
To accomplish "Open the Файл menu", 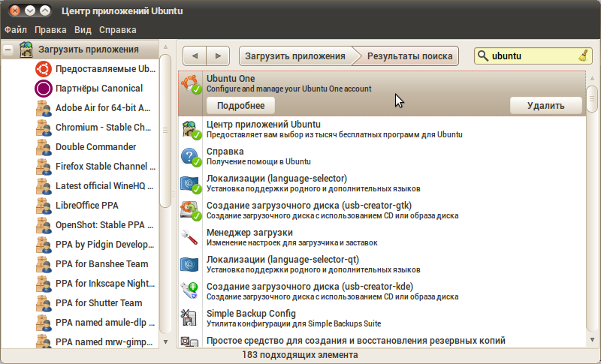I will 16,30.
